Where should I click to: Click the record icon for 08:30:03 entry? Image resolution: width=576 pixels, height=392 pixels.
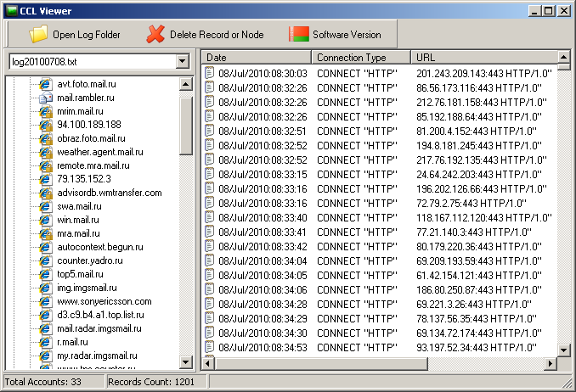209,73
